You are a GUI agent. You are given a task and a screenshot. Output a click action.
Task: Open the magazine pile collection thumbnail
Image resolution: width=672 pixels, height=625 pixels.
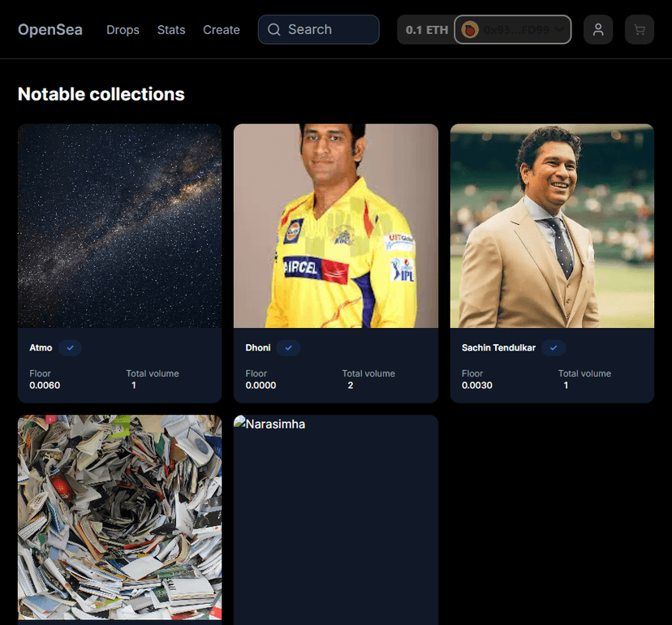119,519
